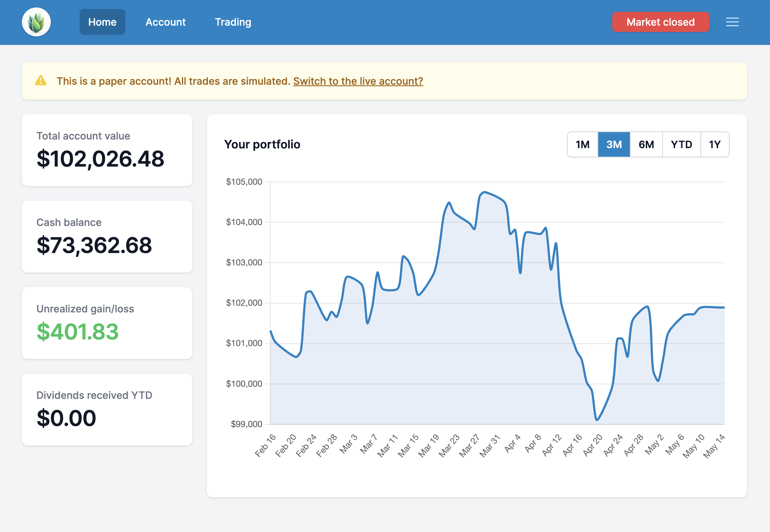Click the Total account value card

[x=107, y=150]
